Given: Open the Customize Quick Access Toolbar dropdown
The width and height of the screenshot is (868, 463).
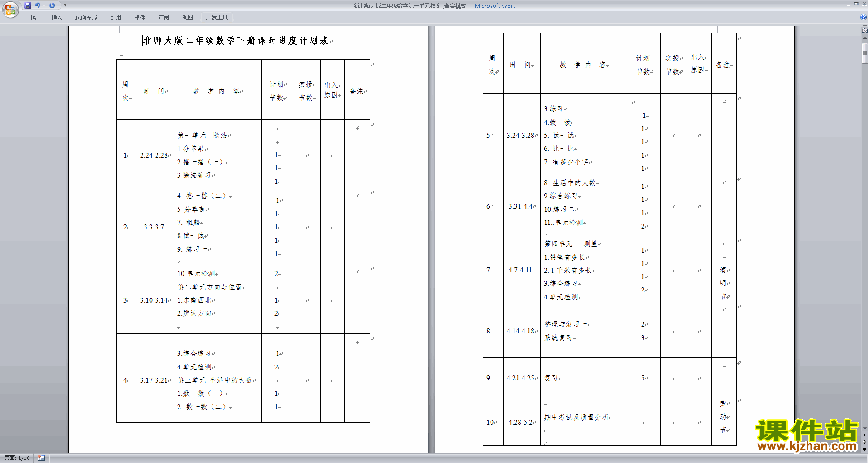Looking at the screenshot, I should click(x=65, y=5).
